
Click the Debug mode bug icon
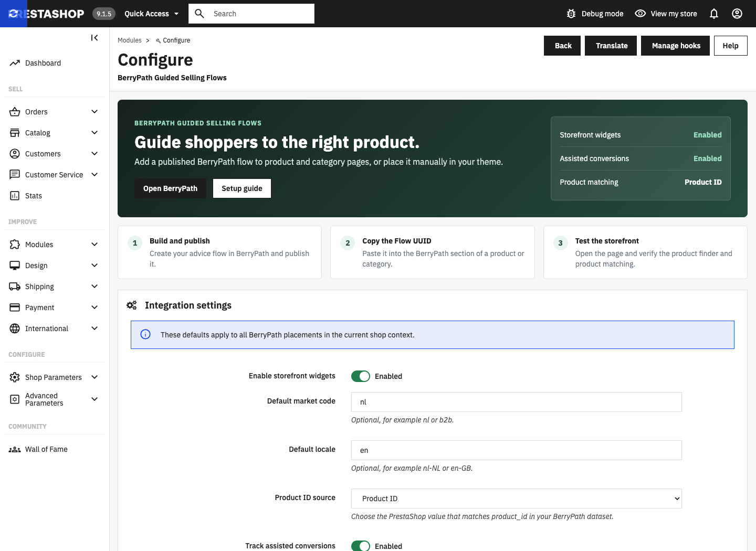(x=571, y=14)
